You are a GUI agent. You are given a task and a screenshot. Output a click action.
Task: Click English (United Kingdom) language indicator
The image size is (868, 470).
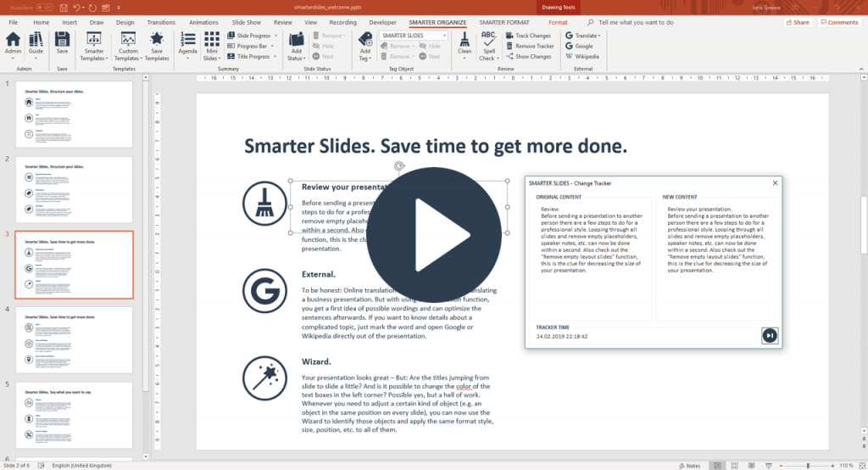82,466
